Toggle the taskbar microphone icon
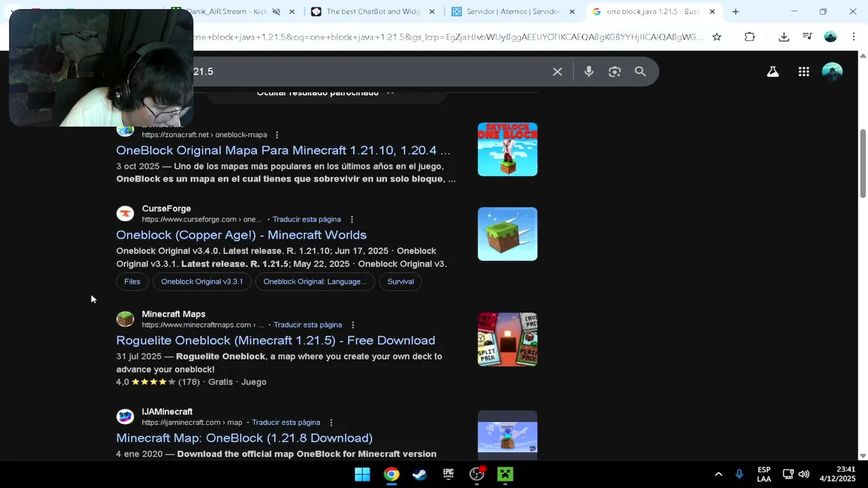 click(x=739, y=474)
